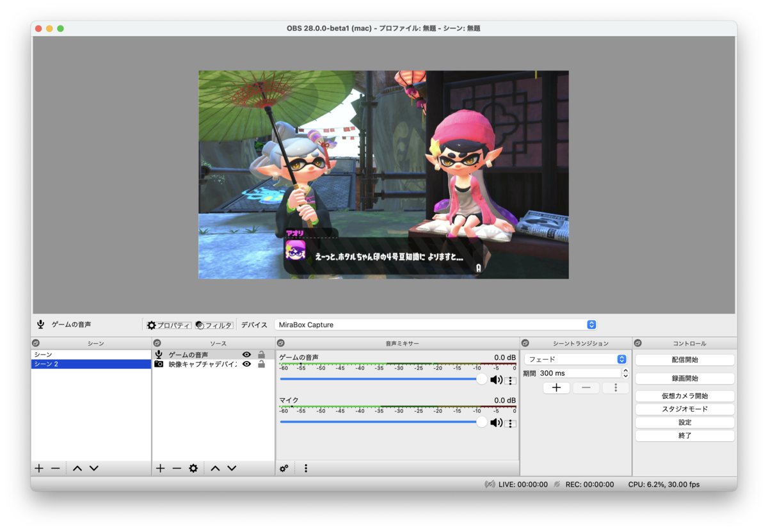This screenshot has width=768, height=532.
Task: Mute the ゲームの音声 speaker icon
Action: coord(496,380)
